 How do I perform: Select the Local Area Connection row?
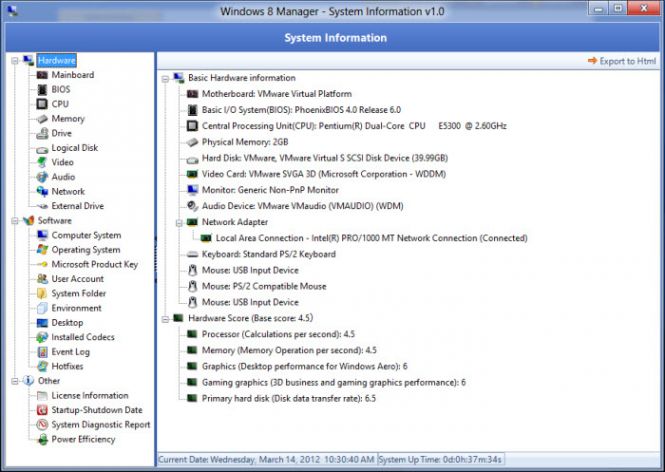[x=372, y=238]
